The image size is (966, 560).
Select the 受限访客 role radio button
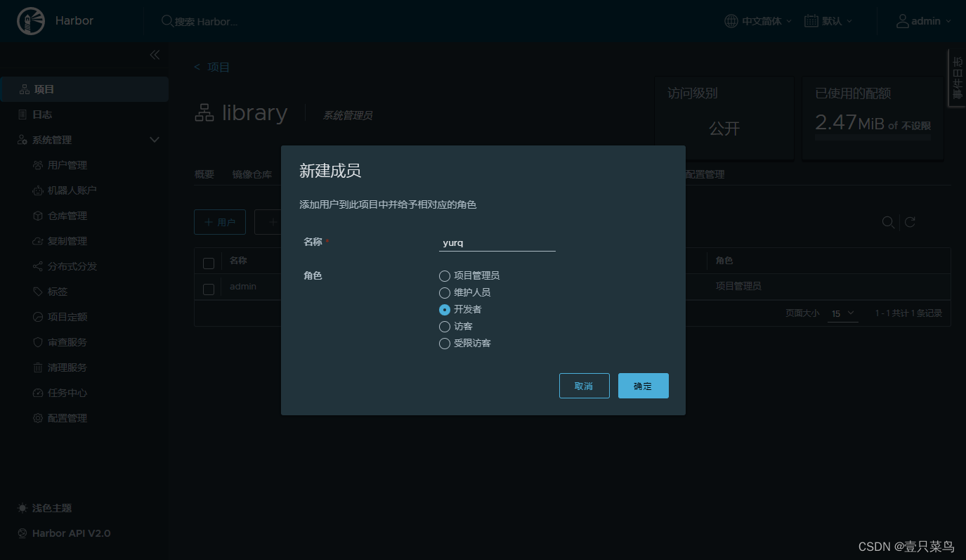tap(444, 344)
